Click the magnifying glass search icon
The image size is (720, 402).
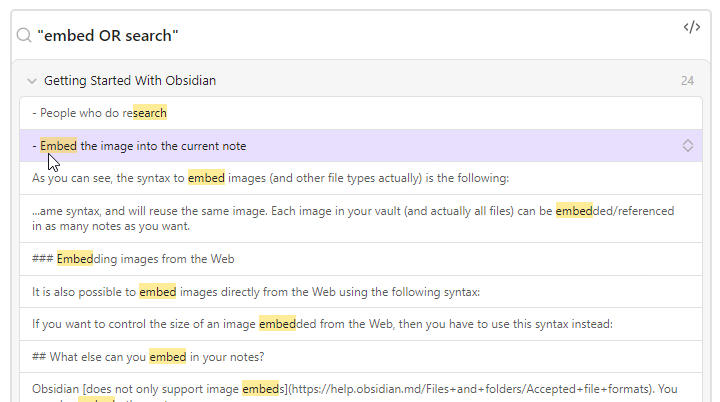(x=24, y=36)
